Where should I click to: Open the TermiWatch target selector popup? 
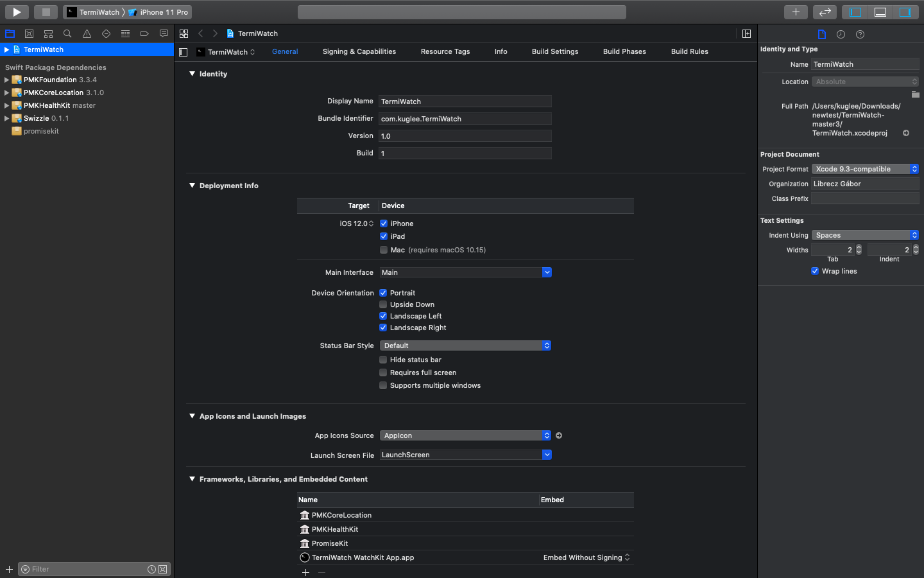pos(226,52)
